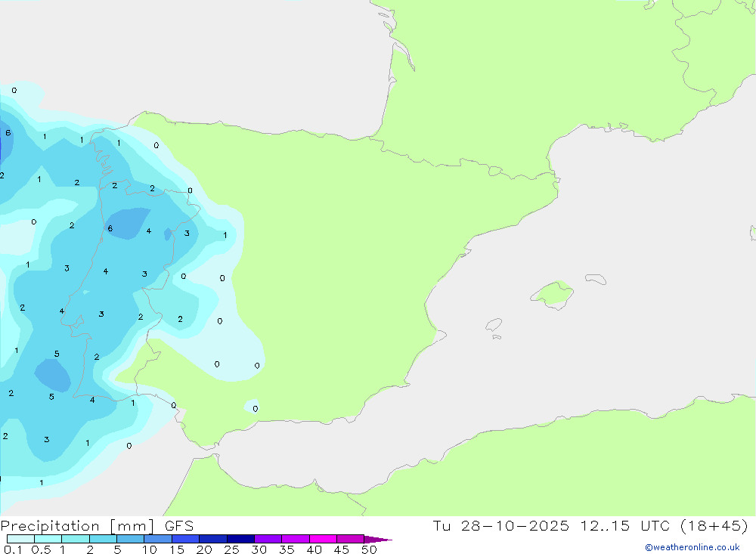Click the over-50 arrow tip of the legend
This screenshot has width=756, height=554.
click(379, 540)
